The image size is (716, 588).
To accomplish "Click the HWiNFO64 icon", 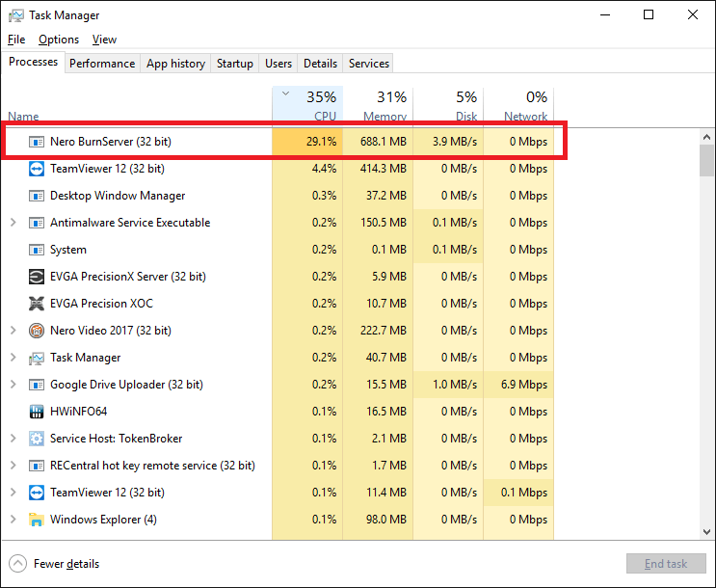I will coord(37,412).
